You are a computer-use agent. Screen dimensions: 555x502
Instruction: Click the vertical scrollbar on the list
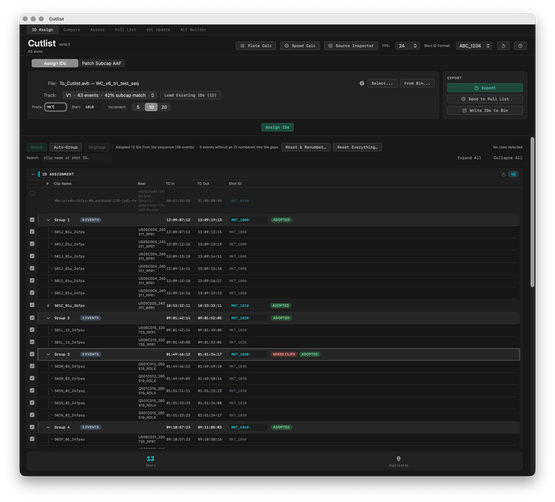532,212
